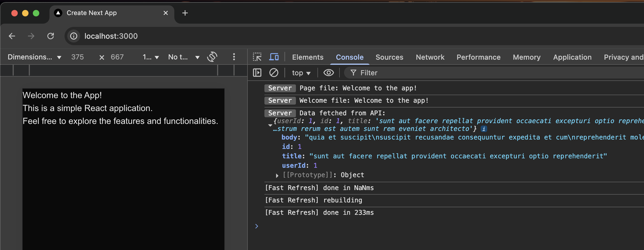Click '[Fast Refresh] done in 233ms' log

point(319,213)
